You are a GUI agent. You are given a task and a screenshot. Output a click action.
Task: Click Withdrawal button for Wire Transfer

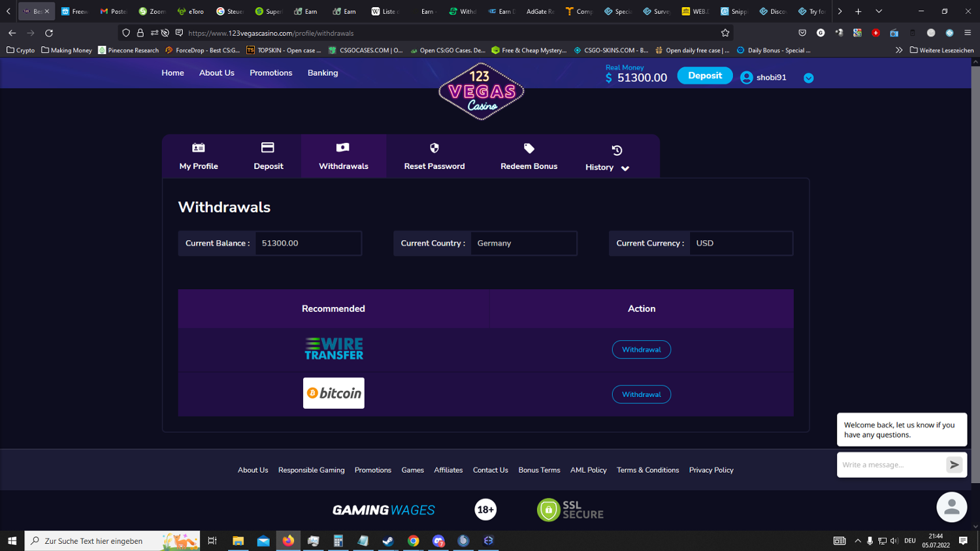click(x=641, y=350)
